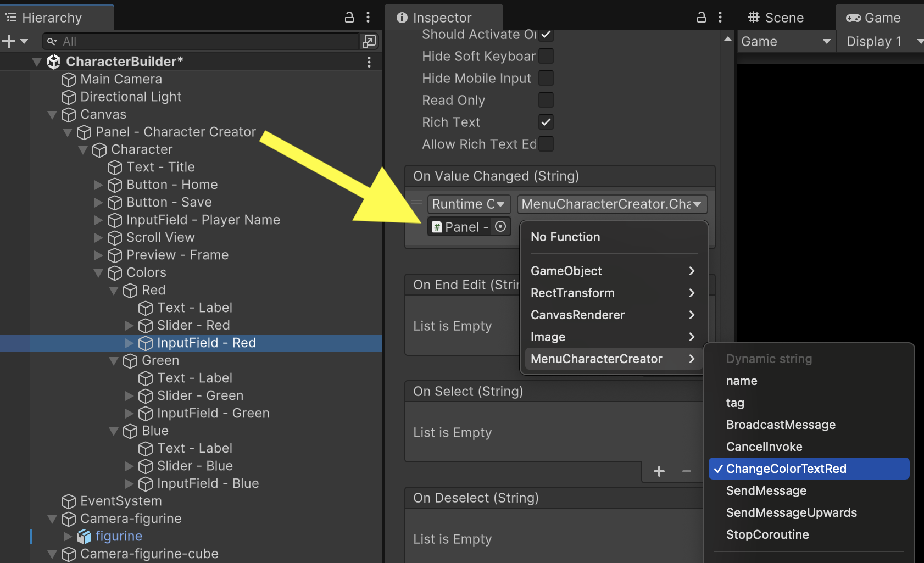The height and width of the screenshot is (563, 924).
Task: Switch to the Scene tab
Action: coord(776,18)
